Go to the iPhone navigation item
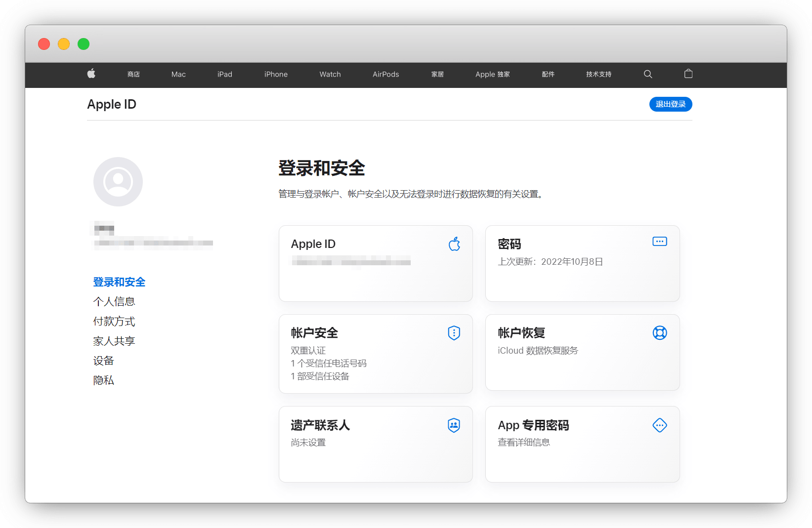Viewport: 812px width, 528px height. point(276,75)
